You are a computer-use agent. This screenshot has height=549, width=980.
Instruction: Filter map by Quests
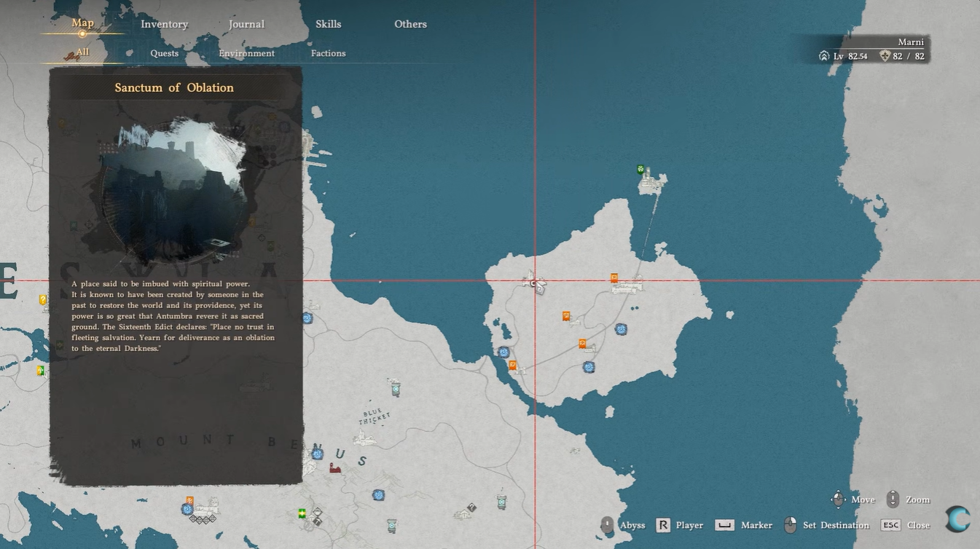[x=165, y=53]
